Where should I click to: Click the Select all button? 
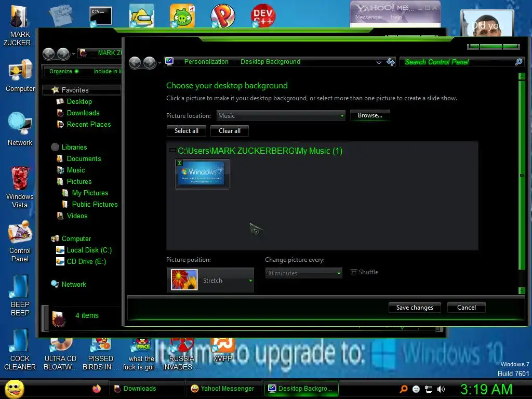[187, 131]
